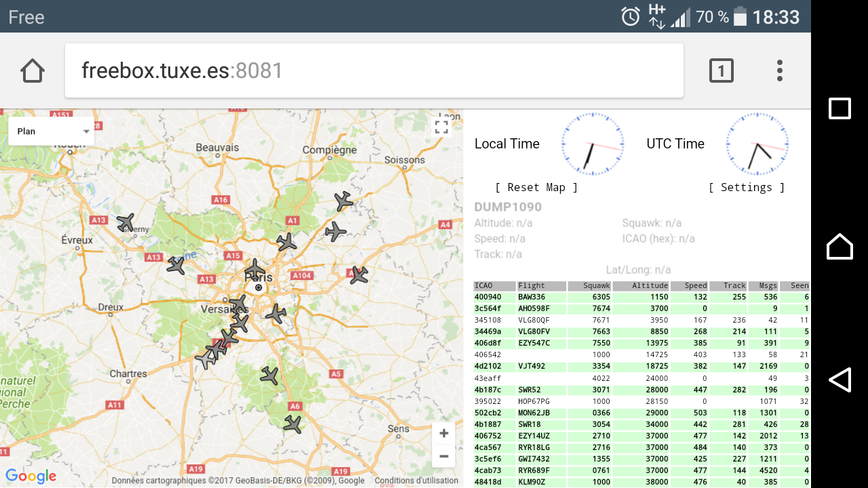This screenshot has height=488, width=868.
Task: Sort table by Speed column
Action: 690,286
